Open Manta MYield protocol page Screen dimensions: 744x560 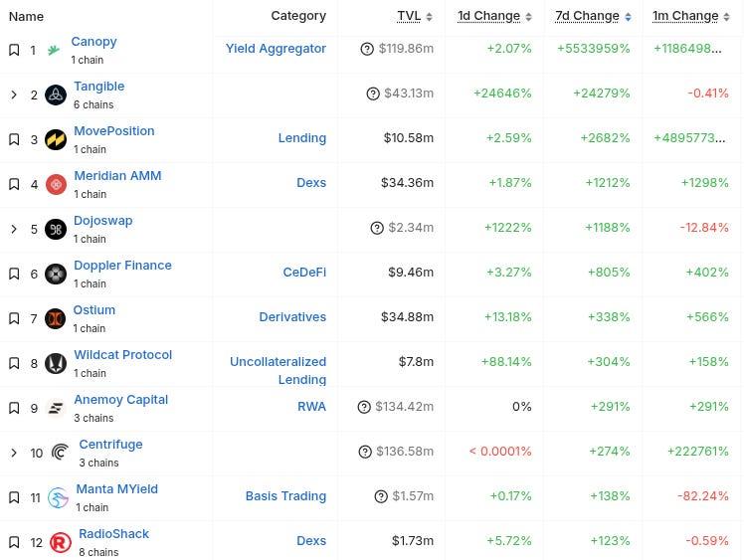(x=116, y=489)
